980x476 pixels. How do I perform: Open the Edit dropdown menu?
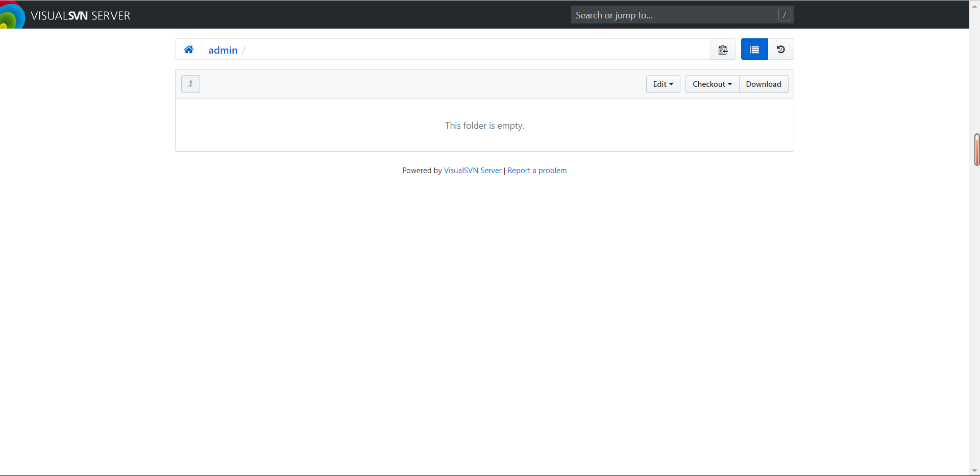pos(663,84)
